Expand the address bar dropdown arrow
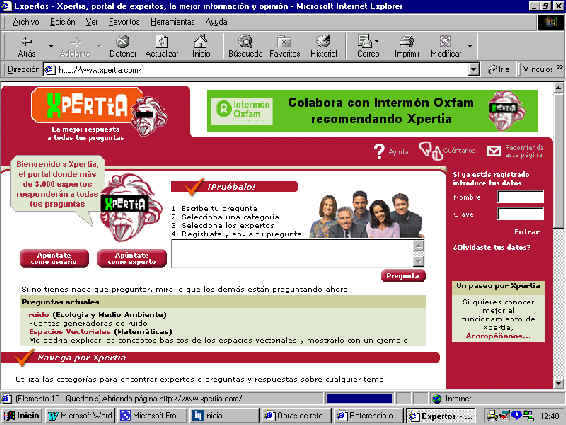The width and height of the screenshot is (566, 425). click(x=473, y=69)
